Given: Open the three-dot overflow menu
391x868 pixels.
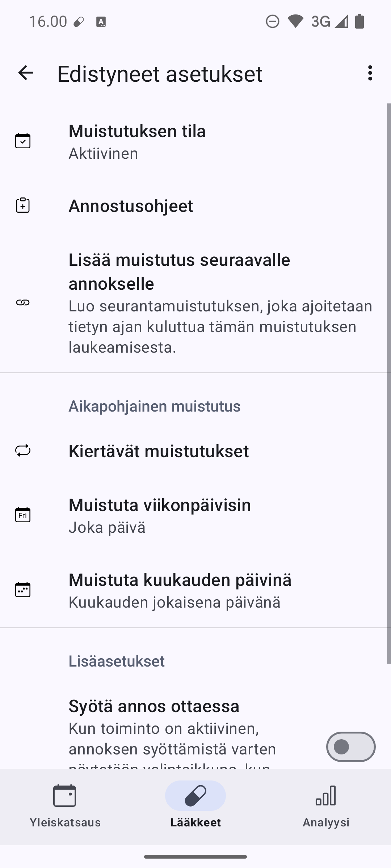Looking at the screenshot, I should (x=370, y=73).
